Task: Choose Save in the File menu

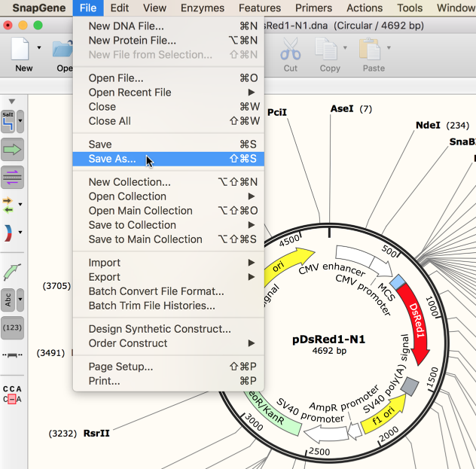Action: 169,145
